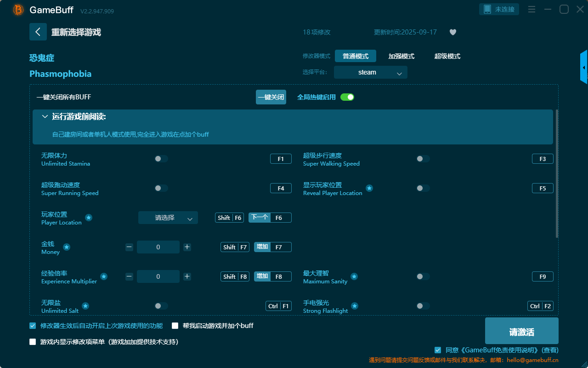Image resolution: width=588 pixels, height=368 pixels.
Task: Increase Experience Multiplier with plus
Action: [x=187, y=276]
